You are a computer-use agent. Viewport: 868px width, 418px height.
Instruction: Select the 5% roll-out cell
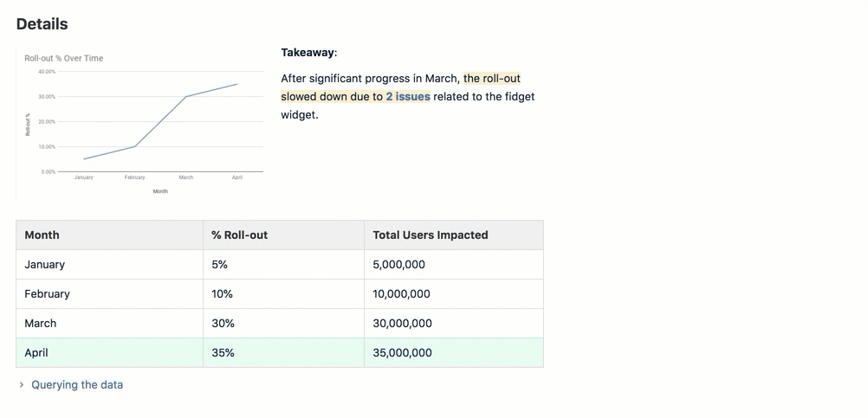tap(222, 264)
